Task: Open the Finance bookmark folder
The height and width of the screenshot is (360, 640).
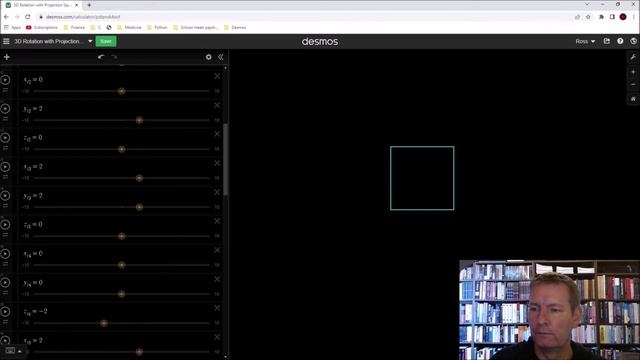Action: click(x=74, y=27)
